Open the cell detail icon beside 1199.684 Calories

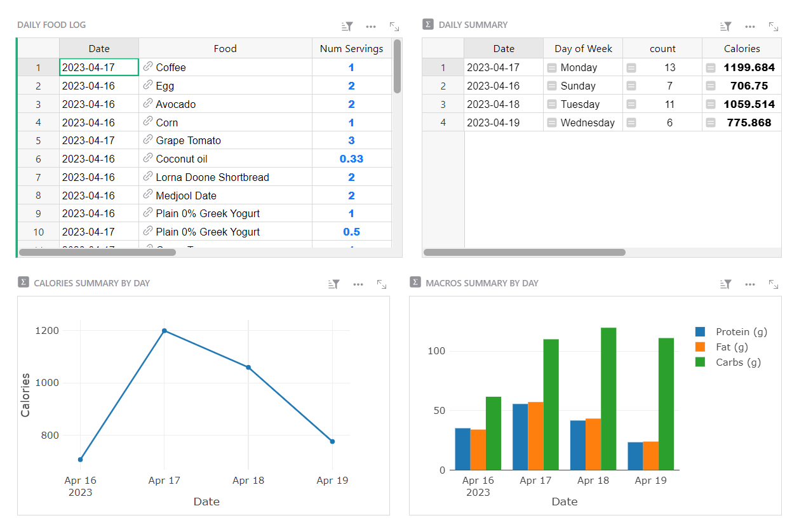[710, 67]
